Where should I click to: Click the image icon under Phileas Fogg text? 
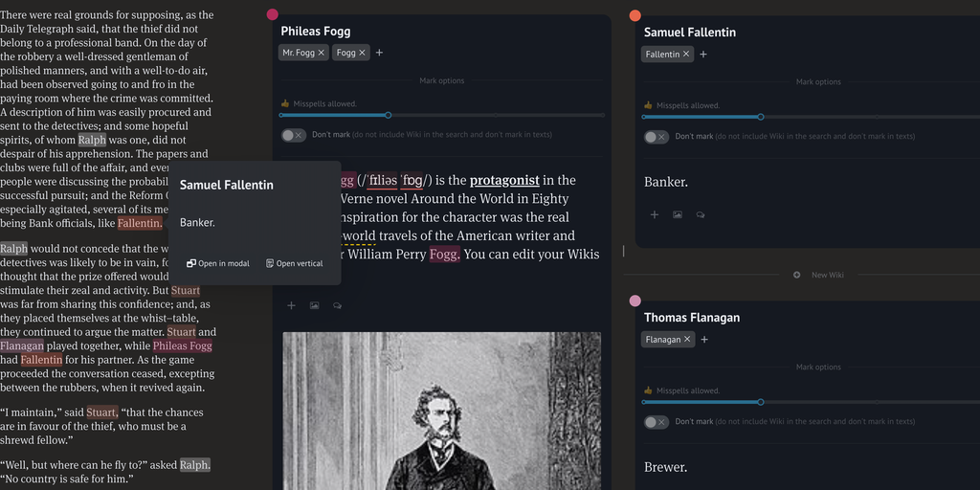(x=314, y=305)
